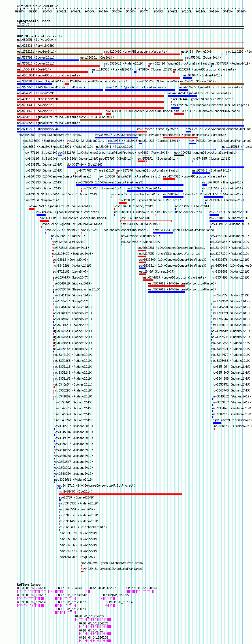The image size is (252, 644).
Task: Select nsv471120 (Jakobsson2008) label
Action: point(38,129)
